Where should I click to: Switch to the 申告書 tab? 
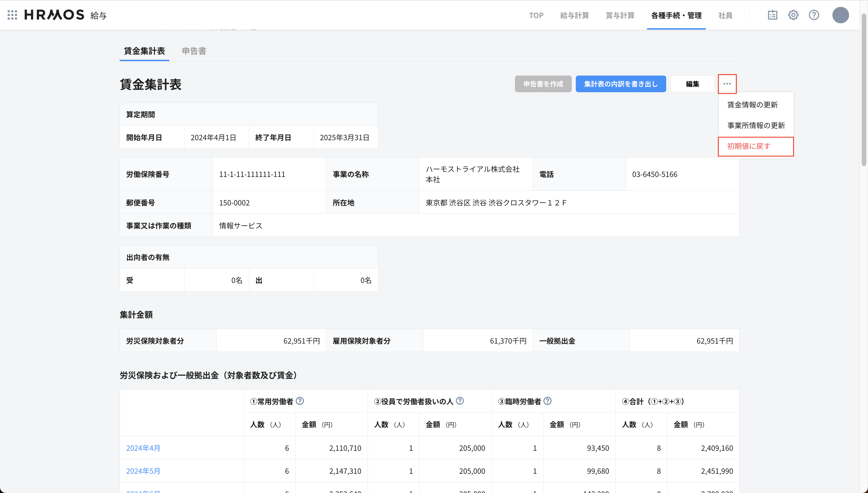coord(194,51)
